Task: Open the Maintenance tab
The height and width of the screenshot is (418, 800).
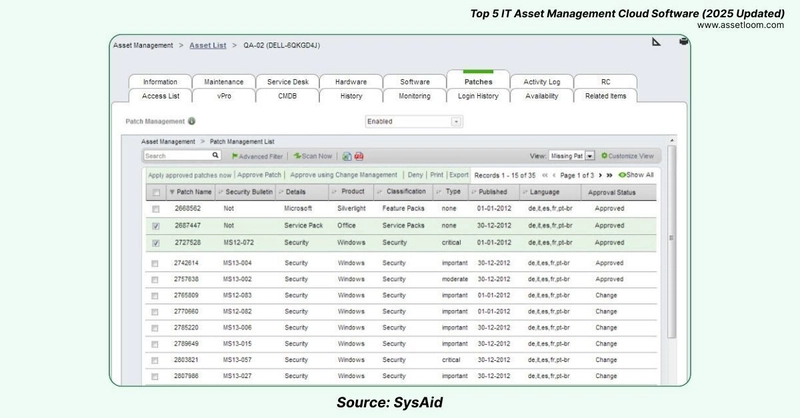Action: tap(223, 82)
